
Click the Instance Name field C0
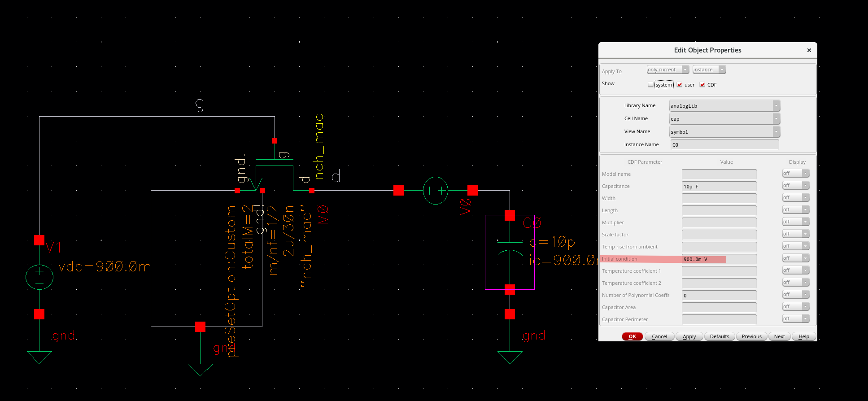click(x=725, y=144)
